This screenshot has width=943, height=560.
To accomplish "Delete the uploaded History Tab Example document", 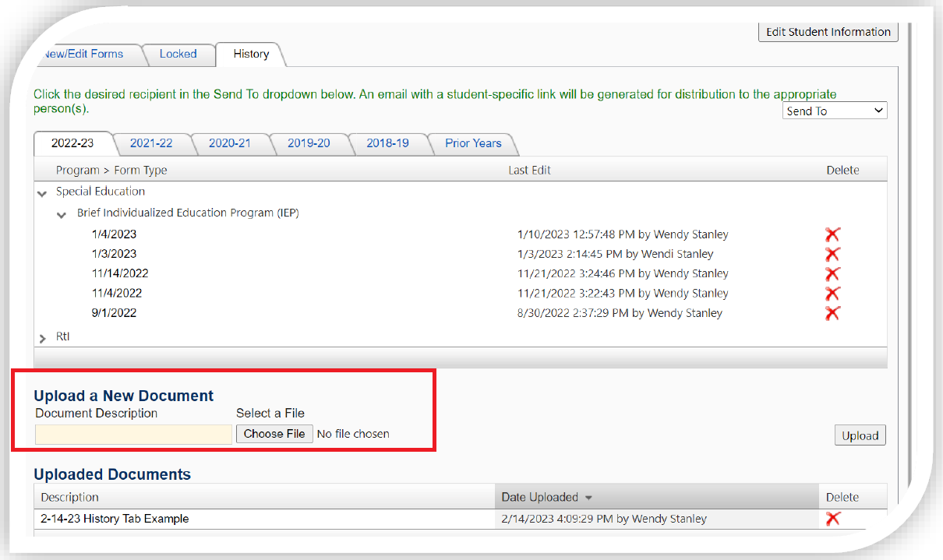I will click(832, 519).
